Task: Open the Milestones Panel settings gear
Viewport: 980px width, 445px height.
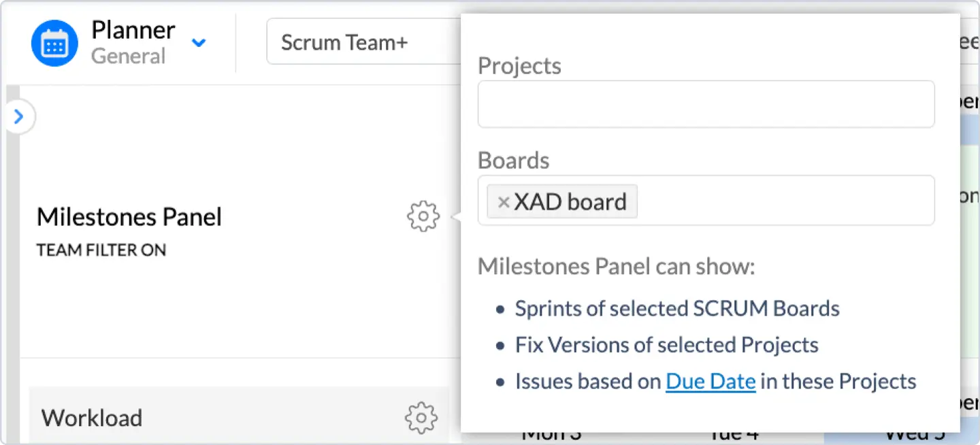Action: coord(423,216)
